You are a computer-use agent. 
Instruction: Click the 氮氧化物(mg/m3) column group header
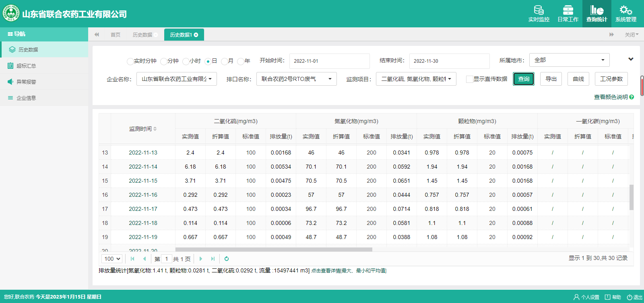[x=356, y=121]
